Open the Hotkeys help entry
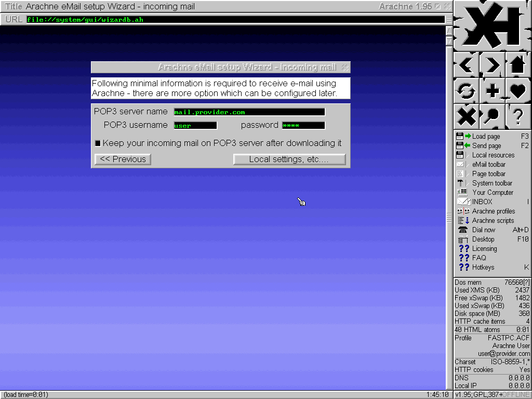 493,268
